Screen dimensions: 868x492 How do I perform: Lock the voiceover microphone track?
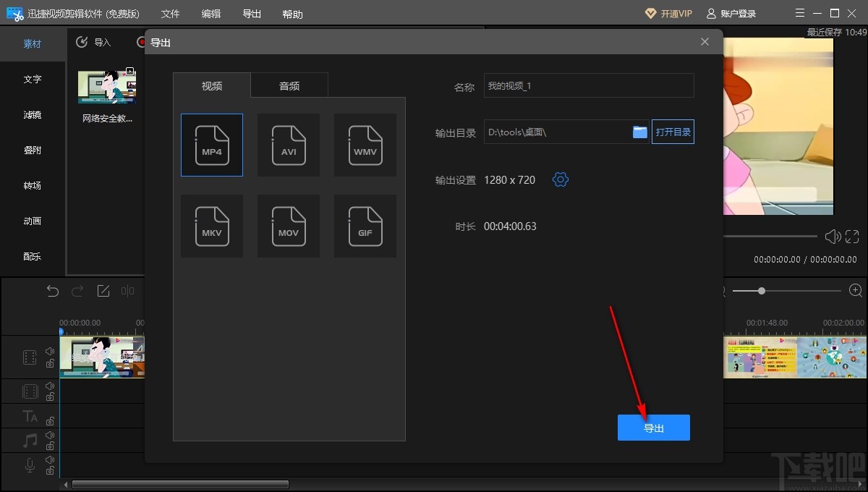[x=50, y=471]
